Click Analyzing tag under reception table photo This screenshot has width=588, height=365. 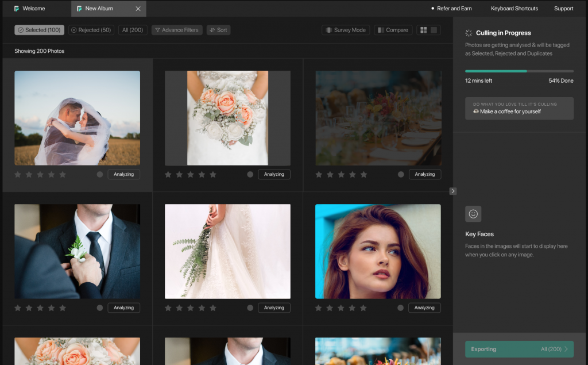click(x=425, y=174)
